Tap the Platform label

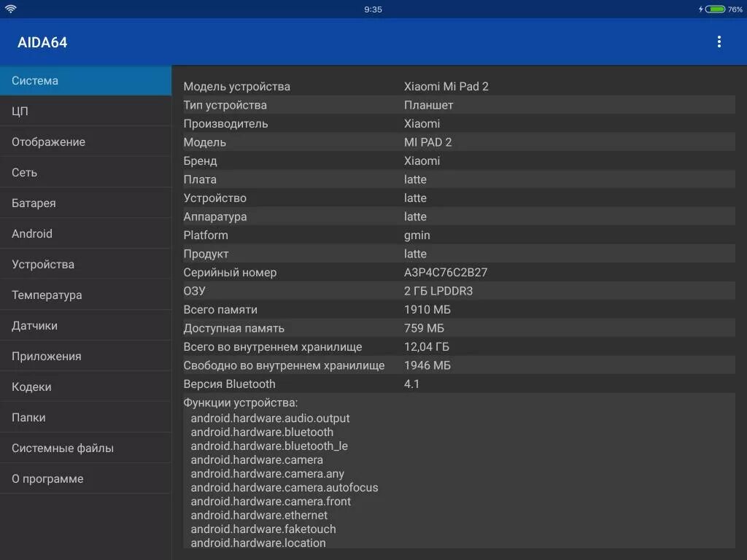click(x=205, y=236)
